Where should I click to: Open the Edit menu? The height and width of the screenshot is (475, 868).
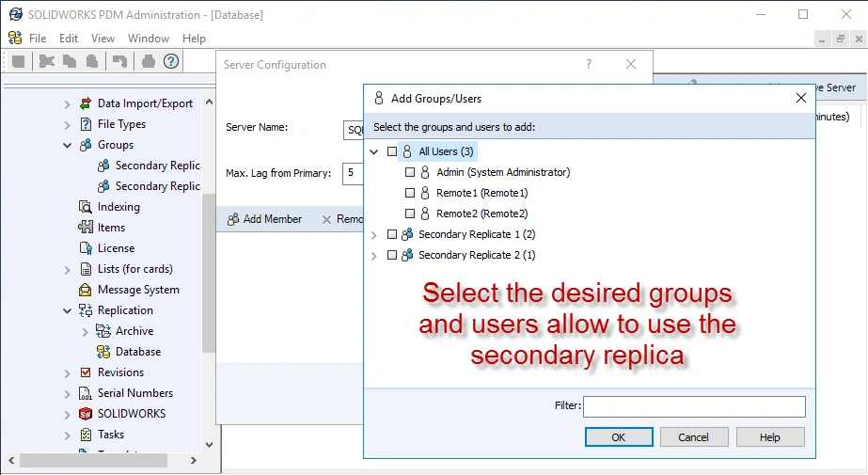click(x=69, y=39)
